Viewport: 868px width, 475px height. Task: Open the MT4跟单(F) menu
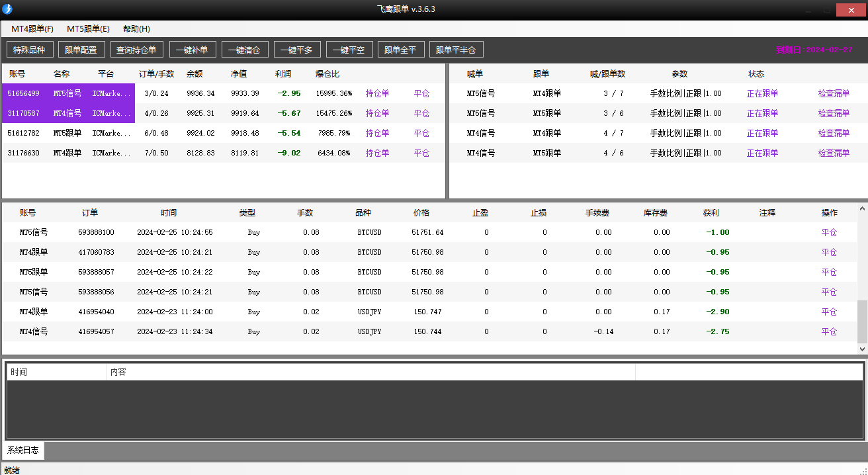click(30, 28)
